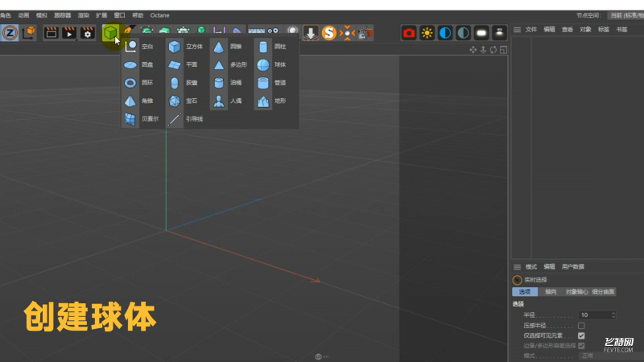Screen dimensions: 644x362
Task: Click the green cube primitives toolbar icon
Action: (x=110, y=33)
